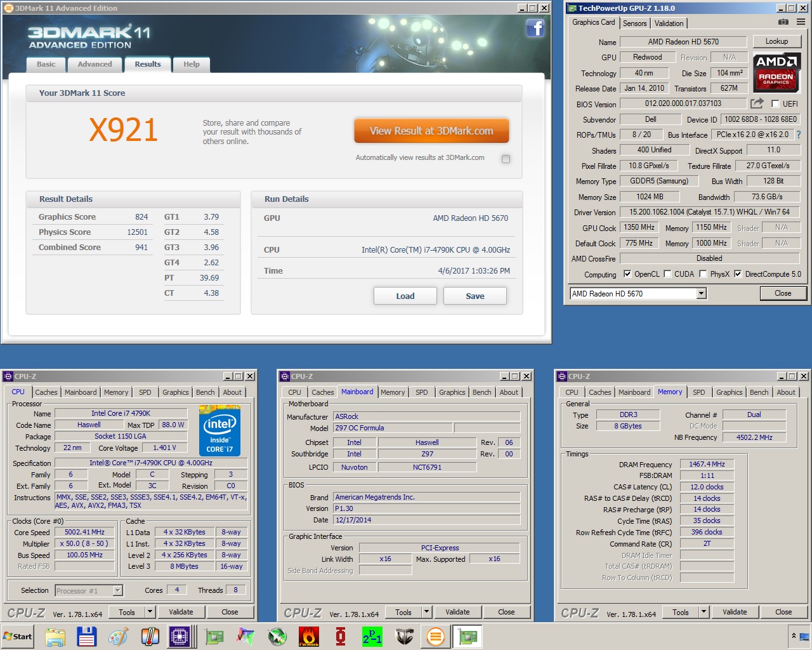Launch Paint from the taskbar palette icon

(118, 637)
